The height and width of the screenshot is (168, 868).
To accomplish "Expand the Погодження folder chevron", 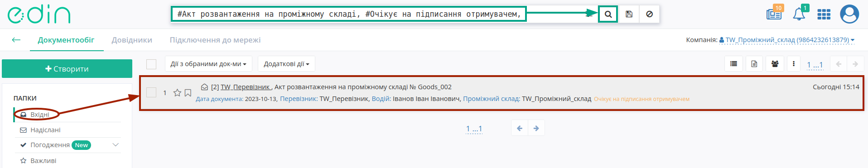I will click(116, 145).
